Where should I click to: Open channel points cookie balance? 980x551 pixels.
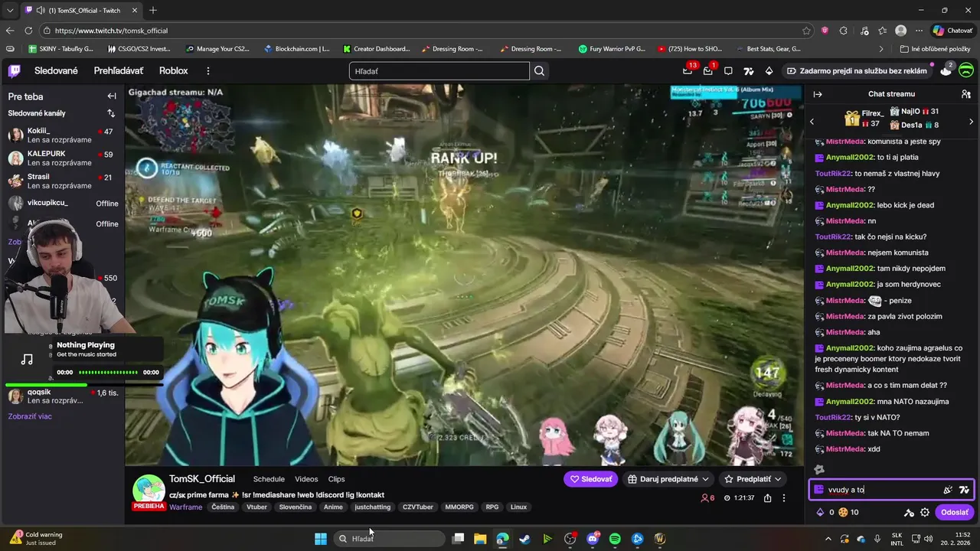848,513
